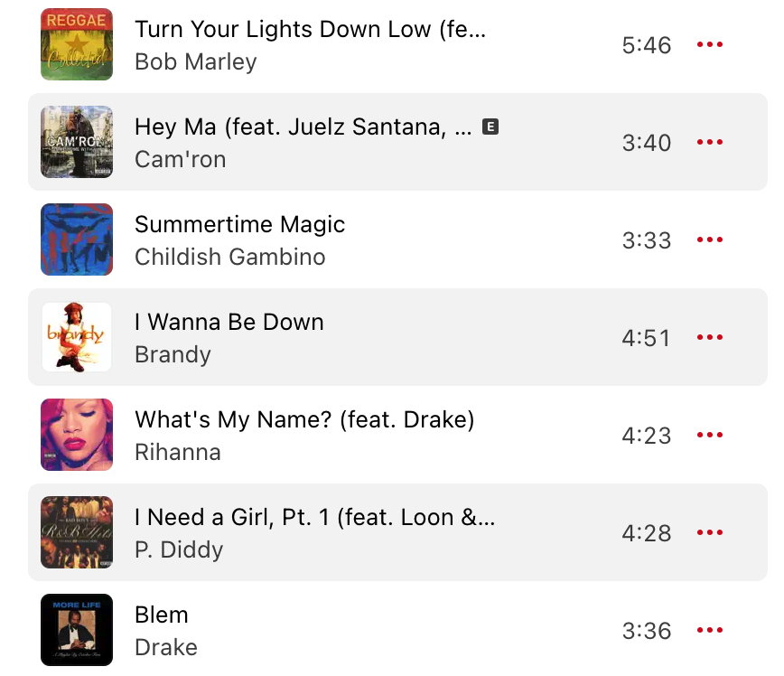
Task: Show more options for I Wanna Be Down
Action: (x=710, y=337)
